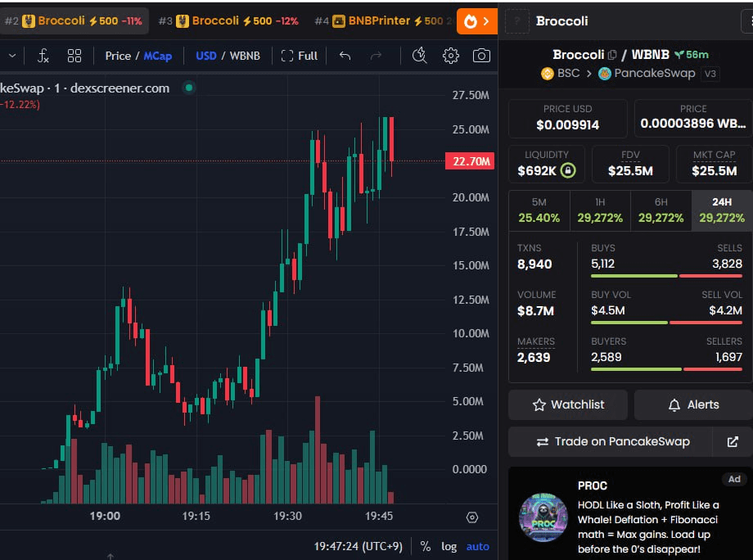753x560 pixels.
Task: Toggle auto scale on chart
Action: click(478, 546)
